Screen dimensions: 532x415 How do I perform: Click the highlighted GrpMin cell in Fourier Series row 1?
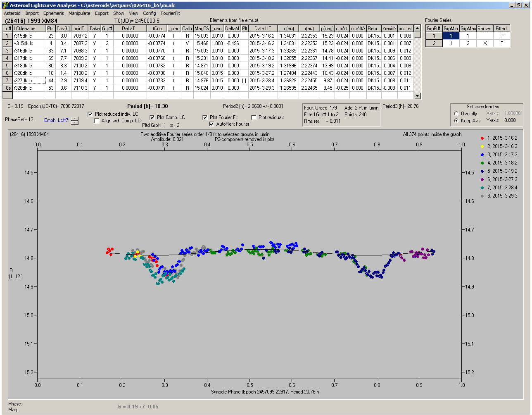point(451,36)
